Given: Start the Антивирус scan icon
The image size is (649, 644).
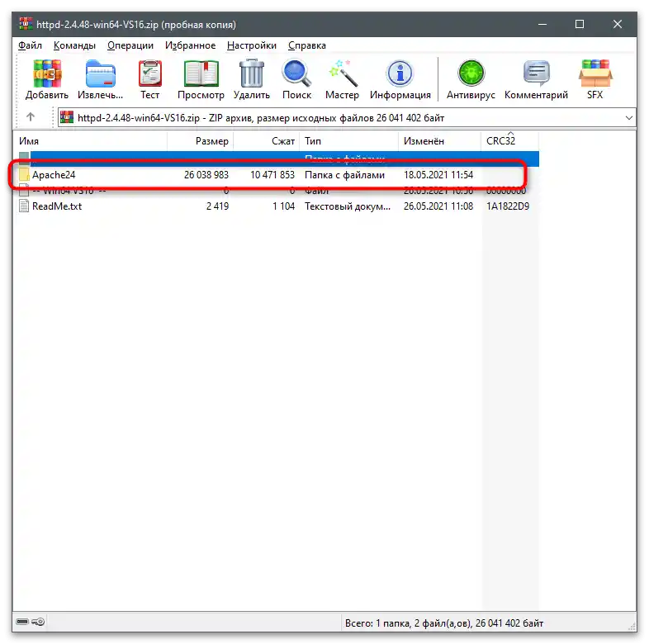Looking at the screenshot, I should 471,73.
